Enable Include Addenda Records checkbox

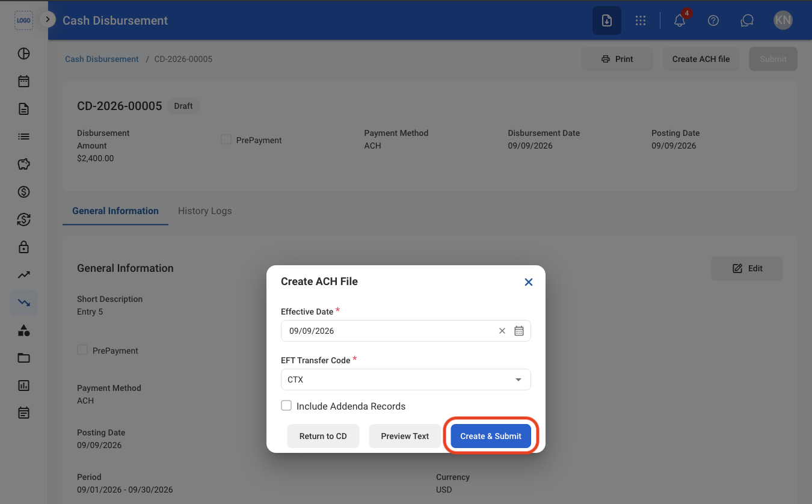(x=286, y=406)
